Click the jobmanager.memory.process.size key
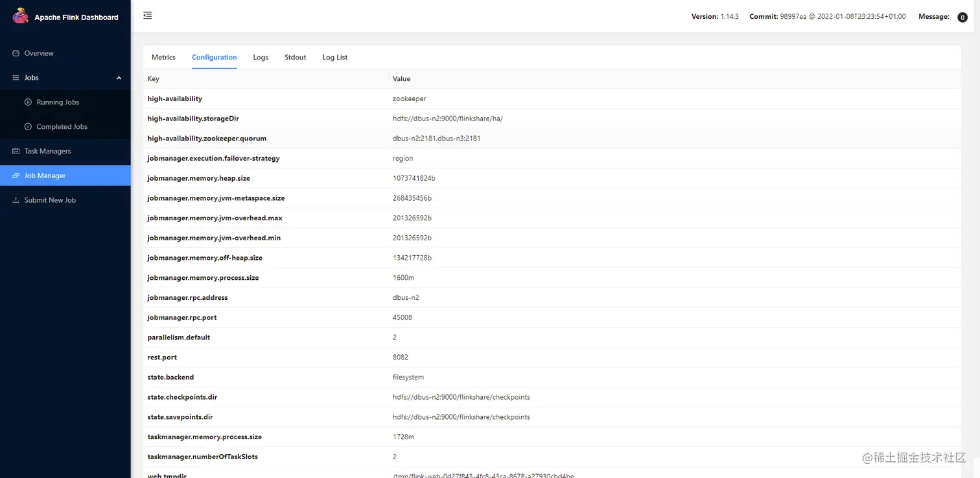This screenshot has width=980, height=478. tap(204, 278)
